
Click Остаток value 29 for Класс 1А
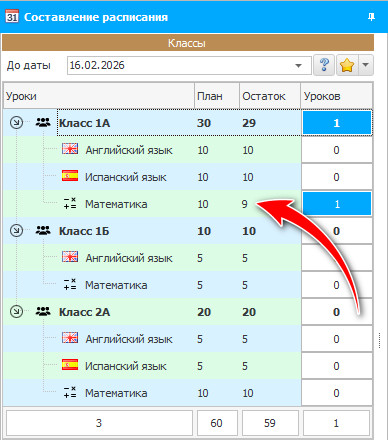click(x=249, y=123)
